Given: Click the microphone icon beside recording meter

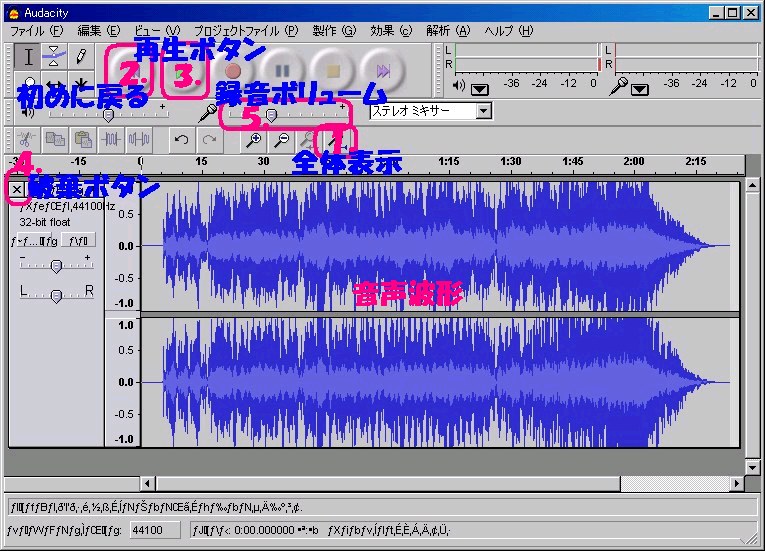Looking at the screenshot, I should click(620, 86).
